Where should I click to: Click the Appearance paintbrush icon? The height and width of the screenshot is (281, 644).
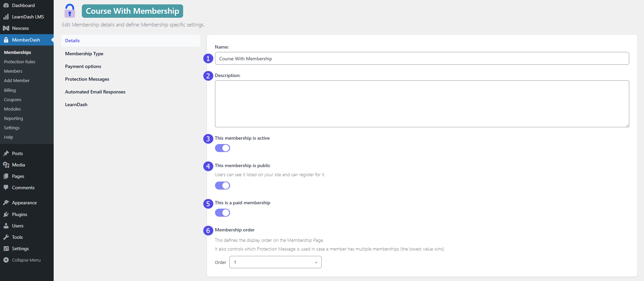[6, 203]
